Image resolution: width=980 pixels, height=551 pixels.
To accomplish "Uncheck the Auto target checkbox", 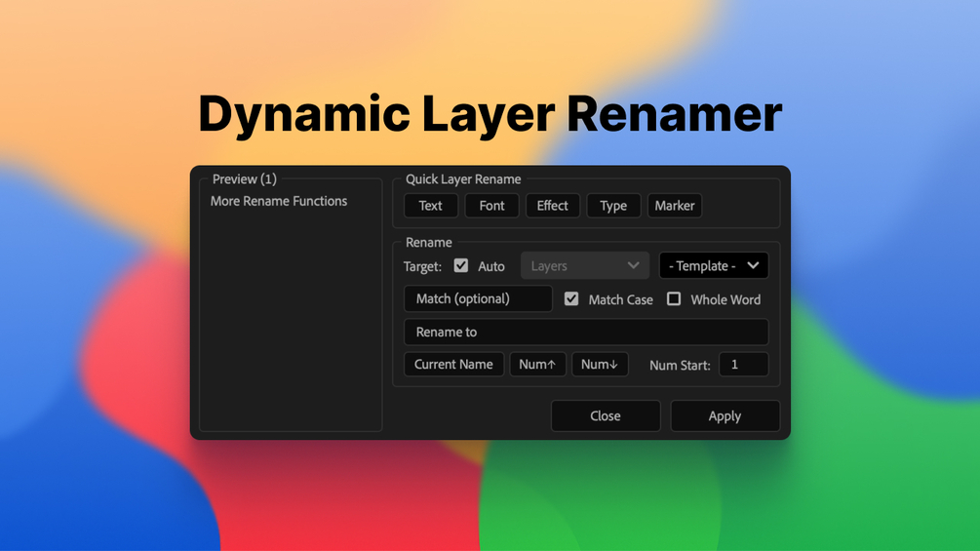I will pos(461,265).
